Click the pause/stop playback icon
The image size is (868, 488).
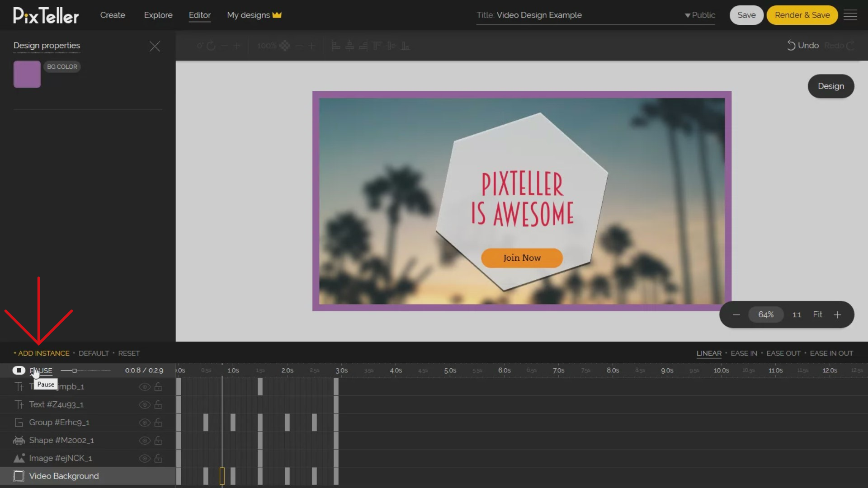click(19, 371)
